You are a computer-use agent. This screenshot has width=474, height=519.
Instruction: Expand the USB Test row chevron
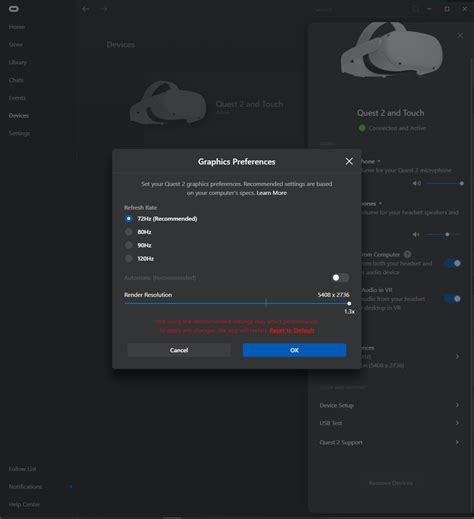click(x=457, y=423)
